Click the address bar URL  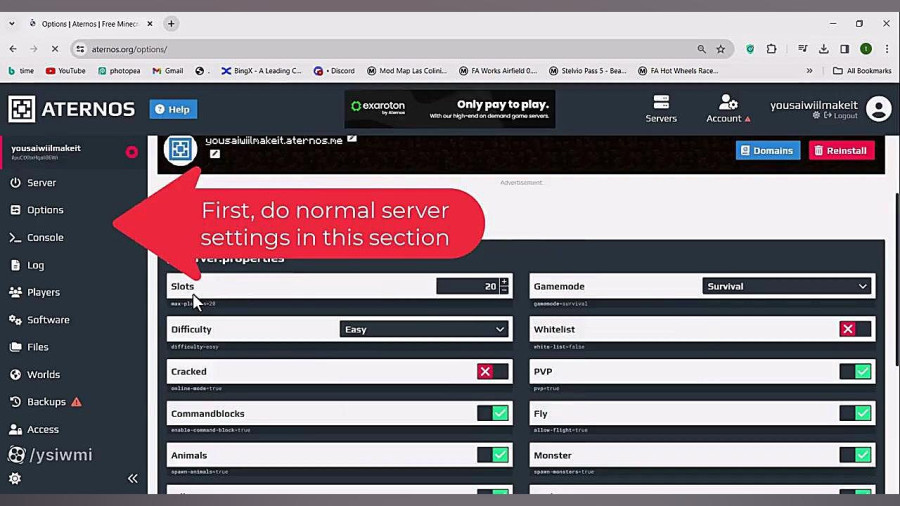point(129,49)
